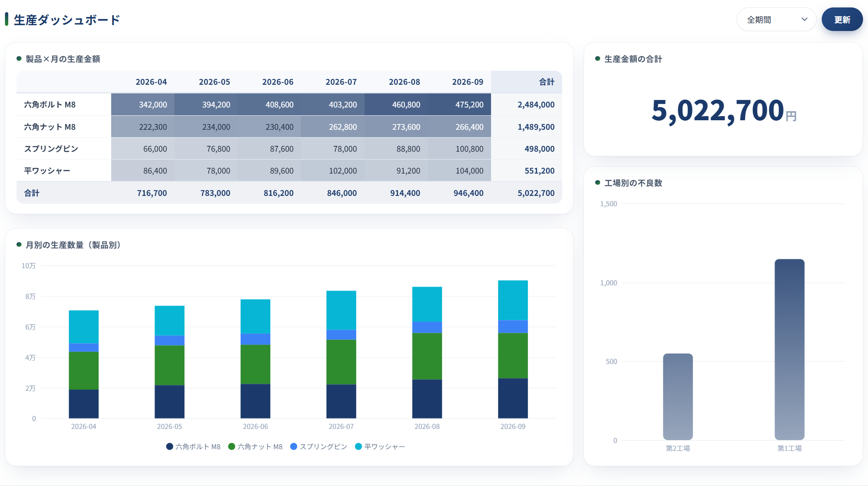Click the 第2工場 defect bar
The height and width of the screenshot is (486, 868).
point(678,397)
